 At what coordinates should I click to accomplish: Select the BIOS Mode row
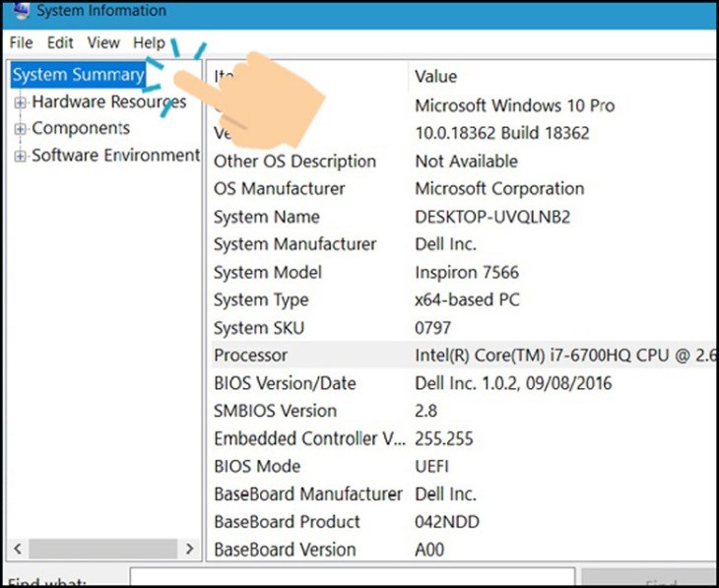pos(463,467)
